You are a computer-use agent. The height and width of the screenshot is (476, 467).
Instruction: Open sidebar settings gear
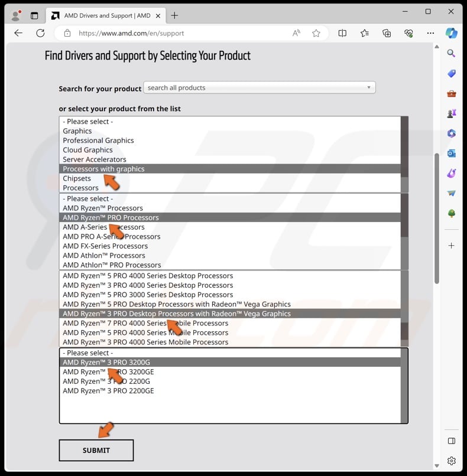(x=452, y=461)
